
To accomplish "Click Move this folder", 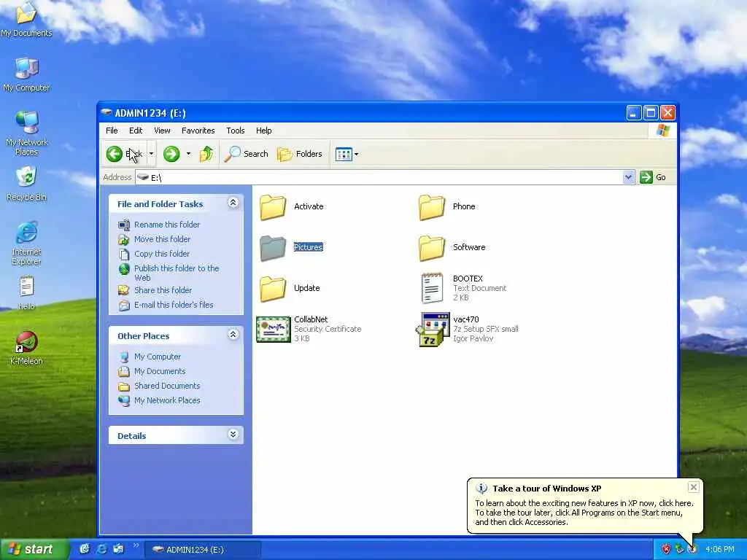I will pos(162,239).
